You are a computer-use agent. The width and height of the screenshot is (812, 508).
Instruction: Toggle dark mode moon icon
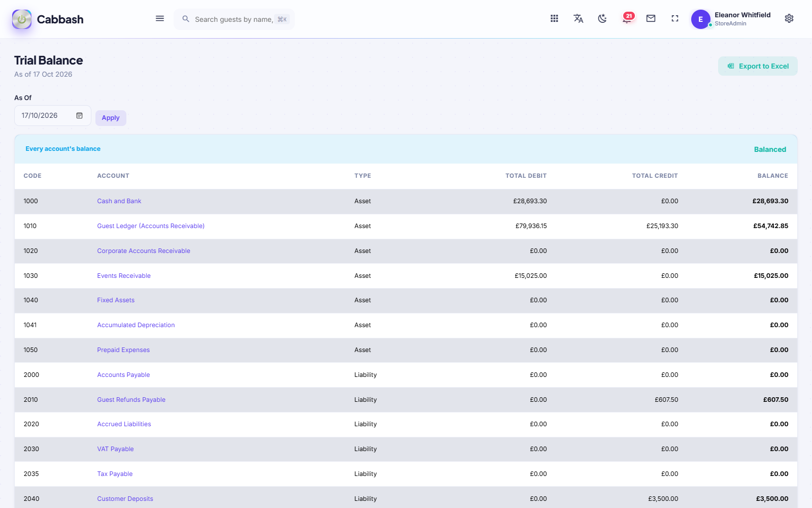point(602,19)
